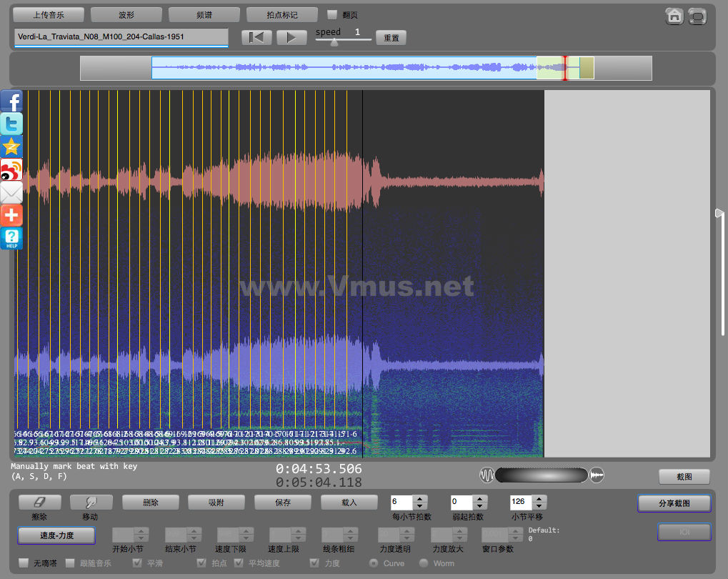Click the 小节平移 input showing 126

(521, 503)
